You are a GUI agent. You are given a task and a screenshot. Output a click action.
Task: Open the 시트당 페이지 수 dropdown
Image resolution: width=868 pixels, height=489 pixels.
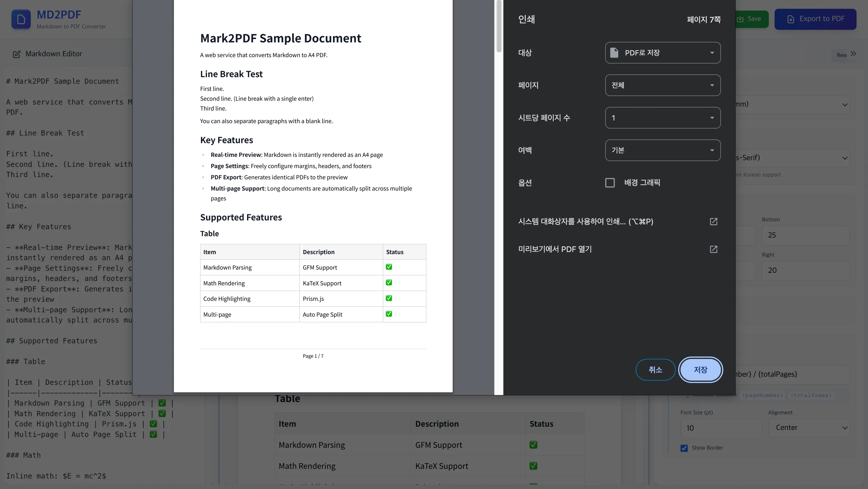(x=663, y=118)
